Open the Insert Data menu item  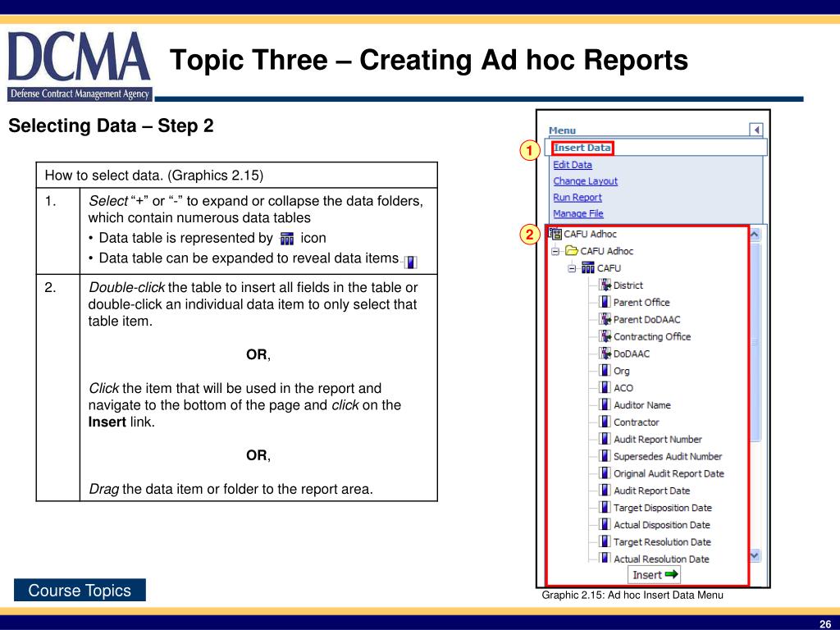click(x=582, y=148)
